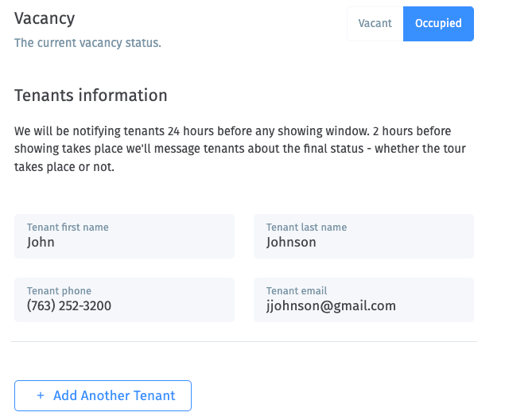Click the 'Tenant last name' label text
This screenshot has height=420, width=505.
[306, 227]
